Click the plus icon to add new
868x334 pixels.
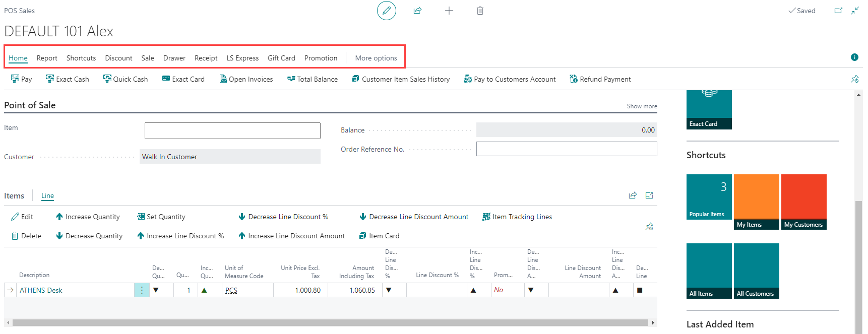pyautogui.click(x=449, y=11)
